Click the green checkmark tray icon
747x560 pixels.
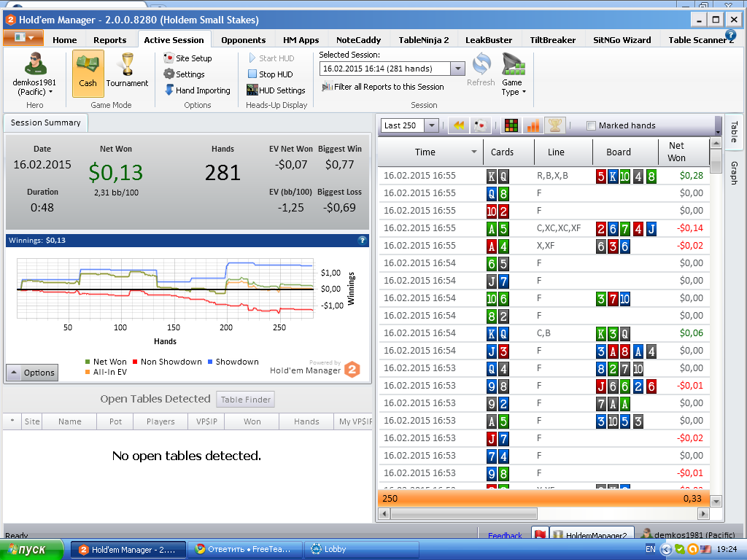680,550
